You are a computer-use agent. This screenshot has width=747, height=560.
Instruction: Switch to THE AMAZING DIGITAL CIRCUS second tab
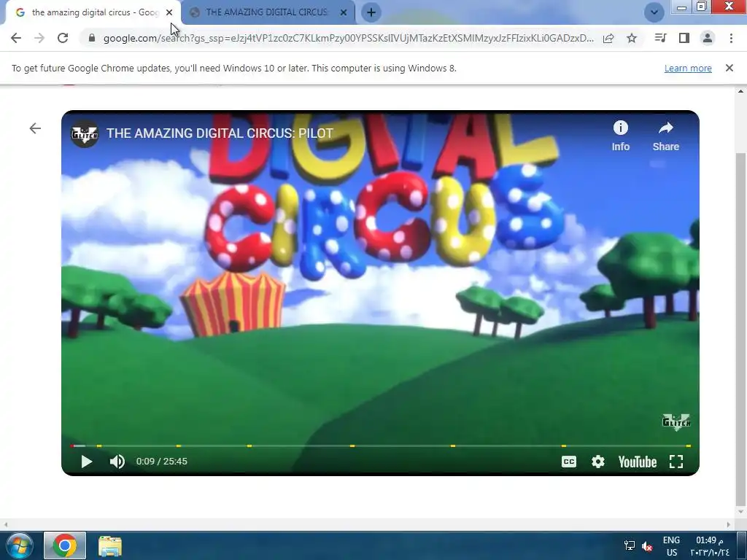point(267,12)
